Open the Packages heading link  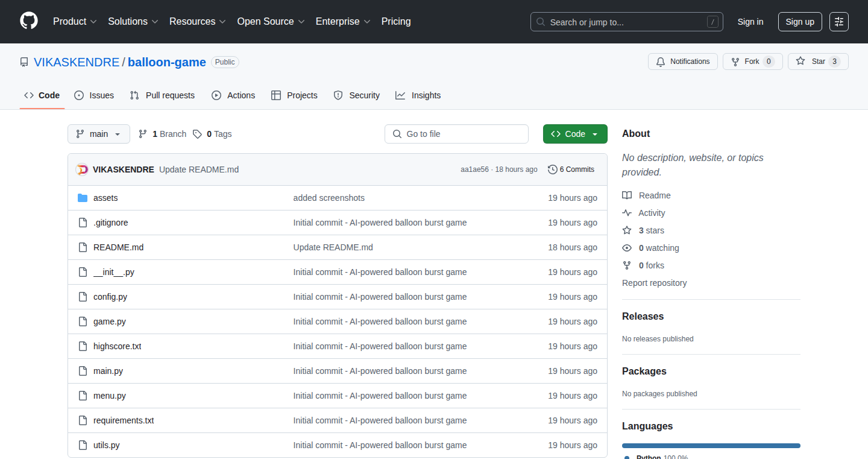coord(644,372)
